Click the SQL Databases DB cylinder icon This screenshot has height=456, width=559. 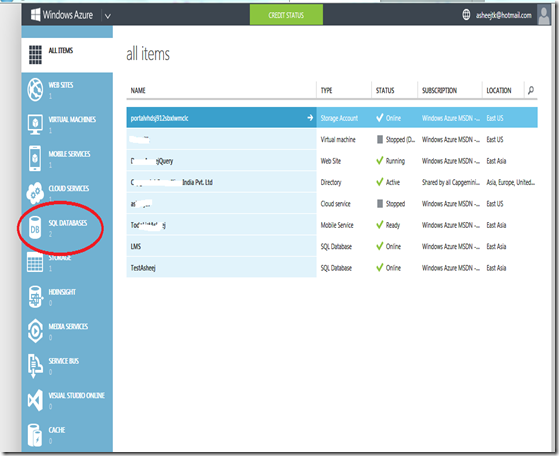pyautogui.click(x=35, y=228)
